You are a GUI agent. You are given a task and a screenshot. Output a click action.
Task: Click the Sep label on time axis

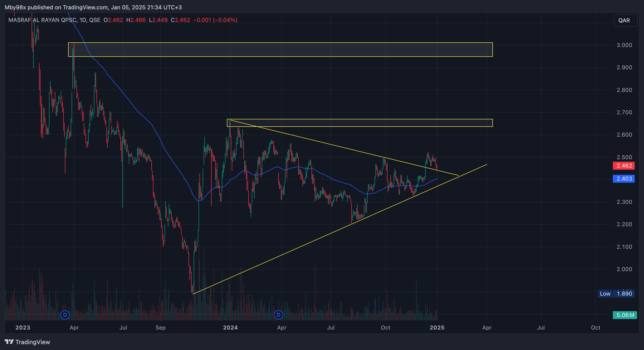click(160, 327)
